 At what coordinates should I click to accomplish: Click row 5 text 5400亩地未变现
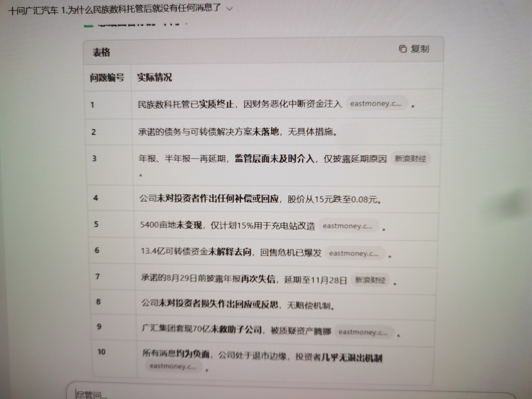click(171, 225)
